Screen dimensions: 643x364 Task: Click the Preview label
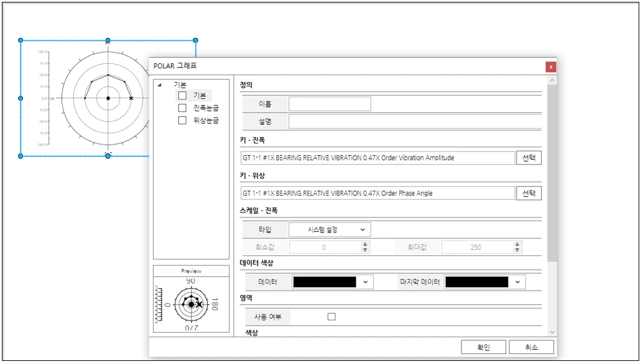click(x=191, y=271)
